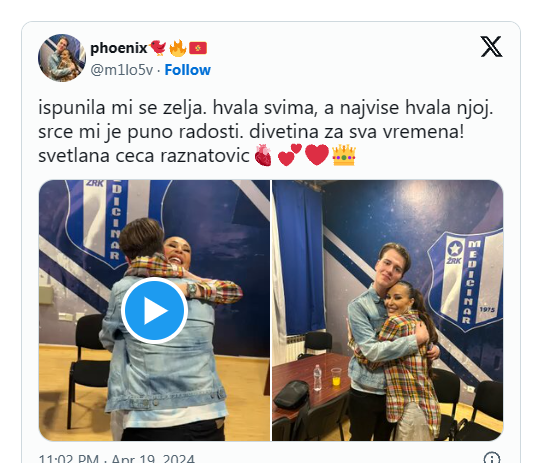
Task: Click the crown emoji in the tweet
Action: [344, 155]
